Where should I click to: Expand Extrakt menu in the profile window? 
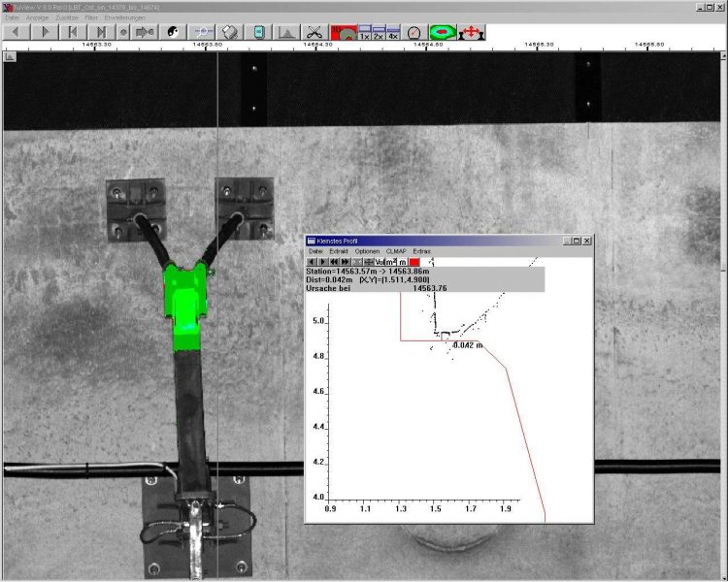click(x=339, y=251)
